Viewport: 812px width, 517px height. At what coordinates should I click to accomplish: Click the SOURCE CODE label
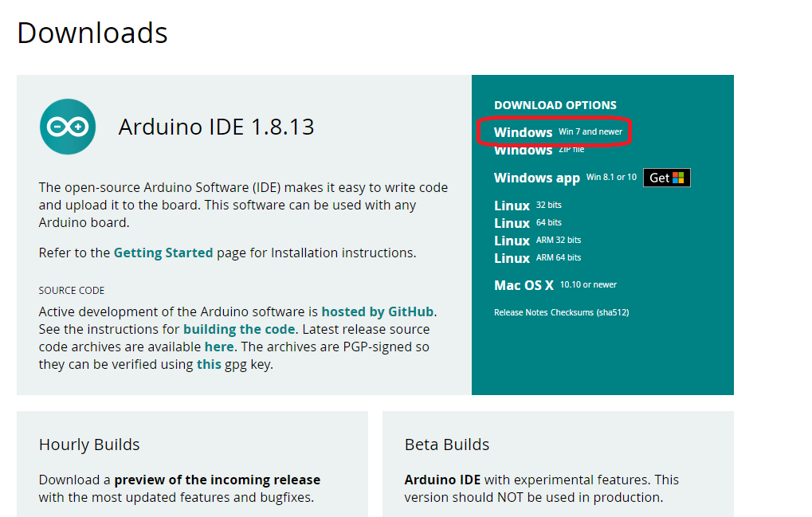(x=72, y=290)
